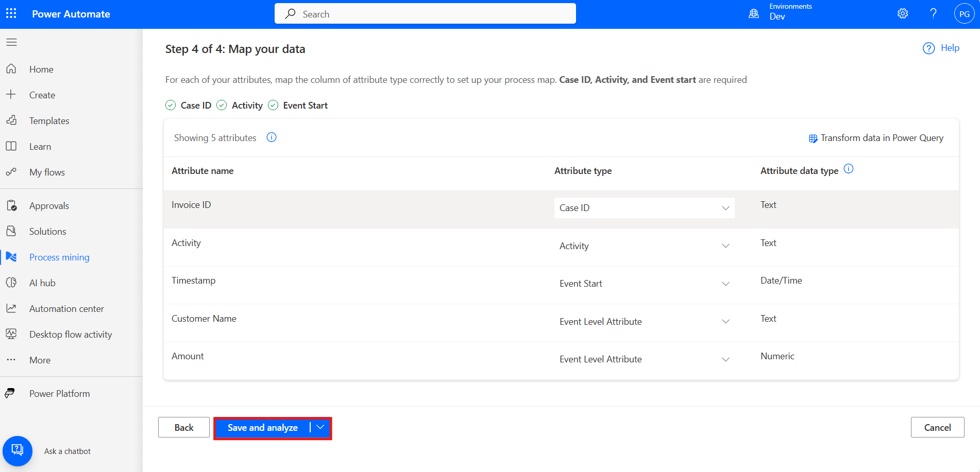Click the question mark help icon in header
980x472 pixels.
click(x=933, y=14)
